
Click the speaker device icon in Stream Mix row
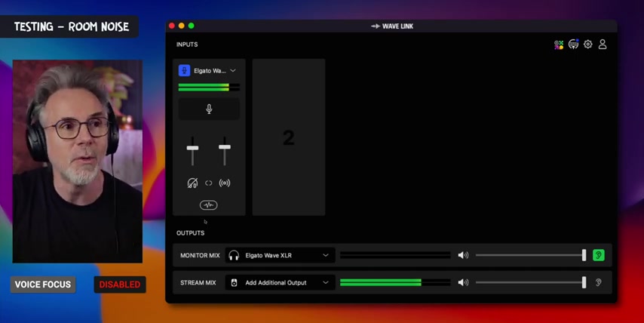click(x=234, y=283)
